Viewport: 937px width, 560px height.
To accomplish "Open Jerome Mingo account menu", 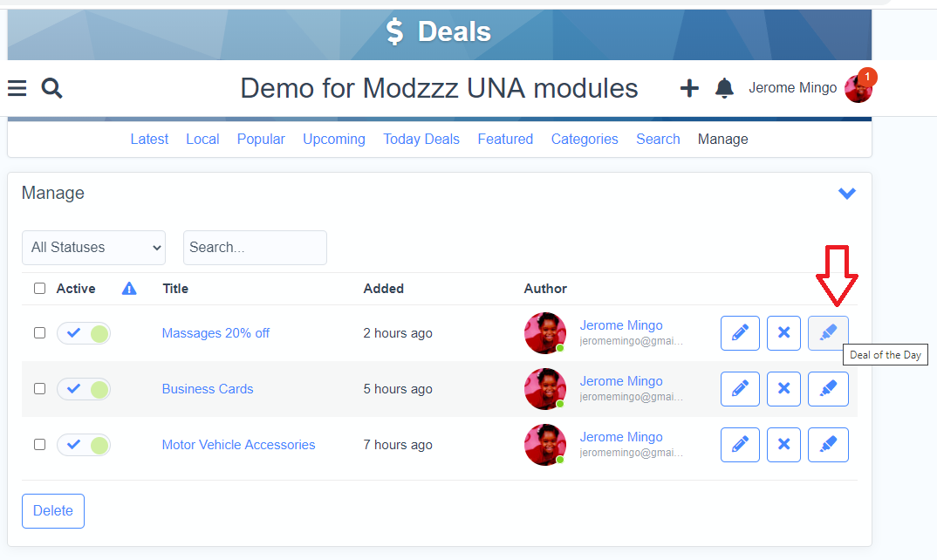I will point(809,88).
